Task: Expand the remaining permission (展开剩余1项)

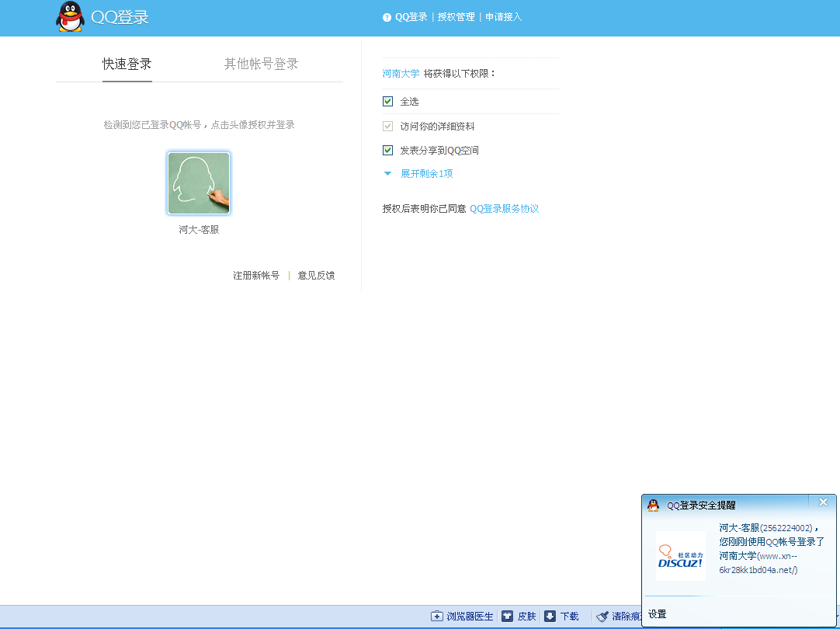Action: [x=425, y=174]
